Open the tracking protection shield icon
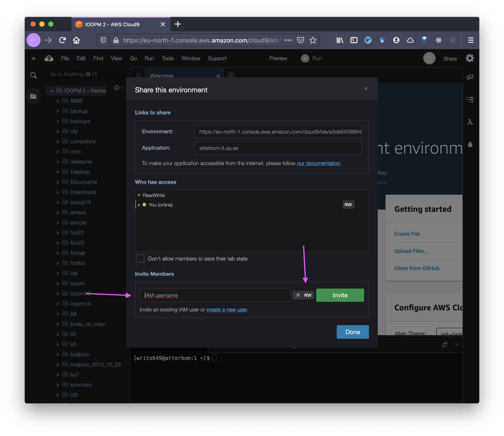The height and width of the screenshot is (436, 504). click(103, 40)
